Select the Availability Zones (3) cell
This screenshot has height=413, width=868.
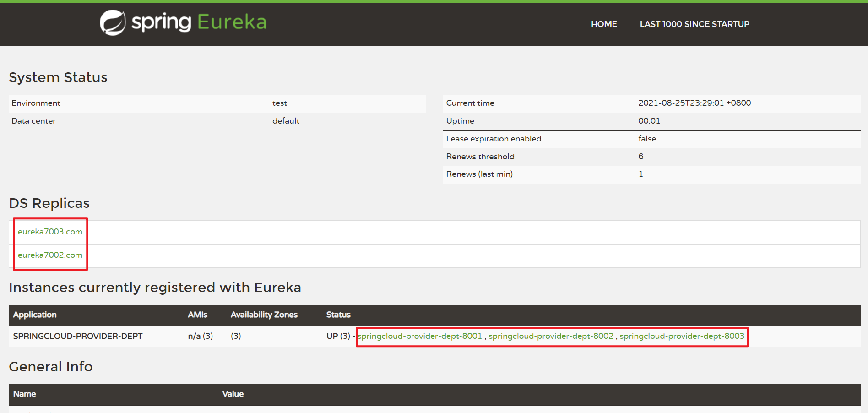(236, 336)
